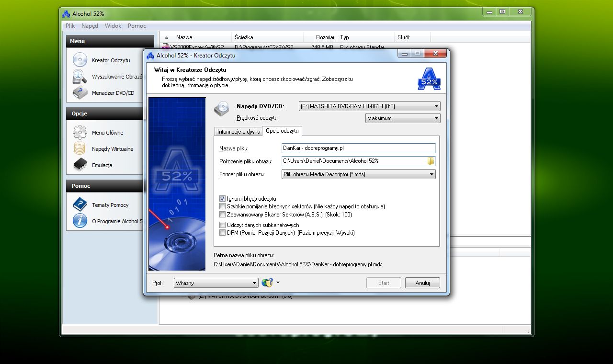
Task: Click the Pomoc section header in sidebar
Action: (x=104, y=186)
